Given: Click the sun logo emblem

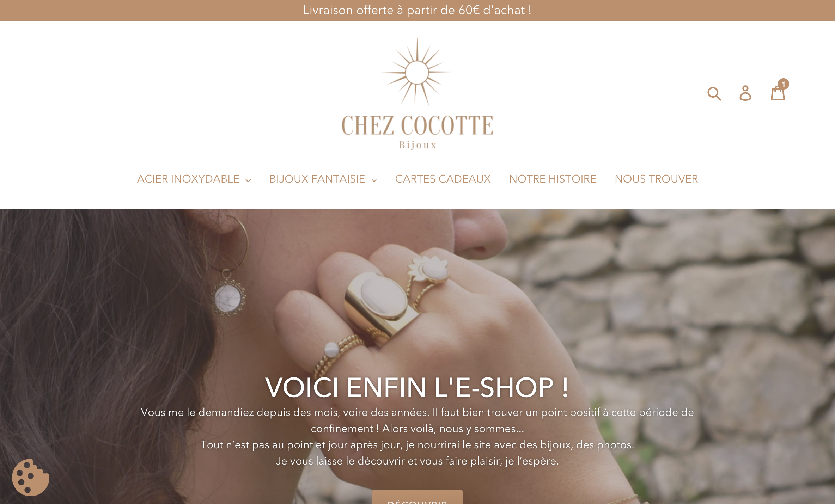Looking at the screenshot, I should click(x=417, y=72).
